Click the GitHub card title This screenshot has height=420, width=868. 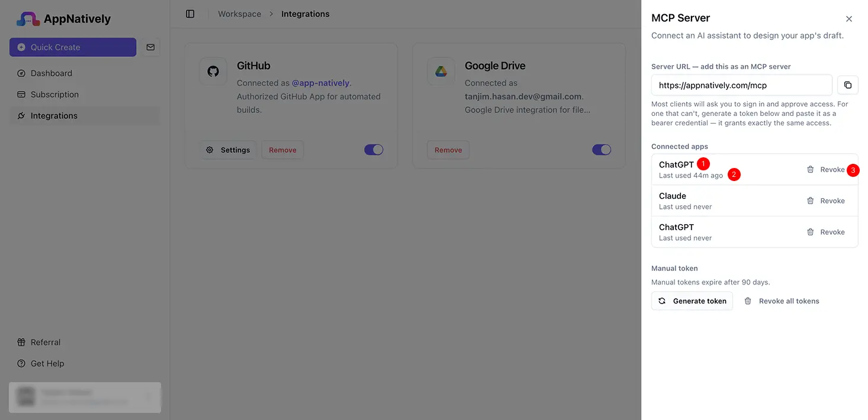pyautogui.click(x=253, y=66)
